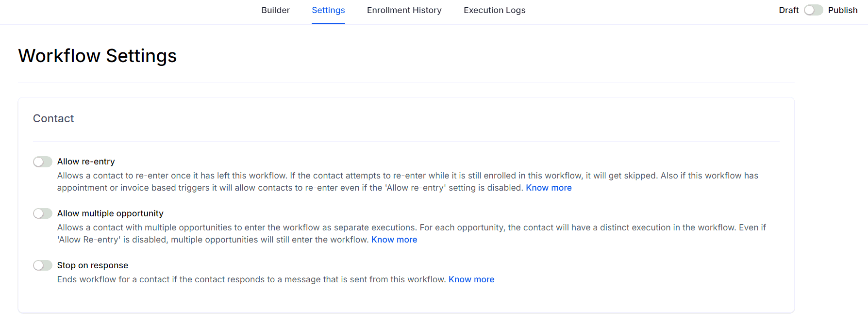Screen dimensions: 868x324
Task: Click the Allow re-entry label text
Action: 86,162
